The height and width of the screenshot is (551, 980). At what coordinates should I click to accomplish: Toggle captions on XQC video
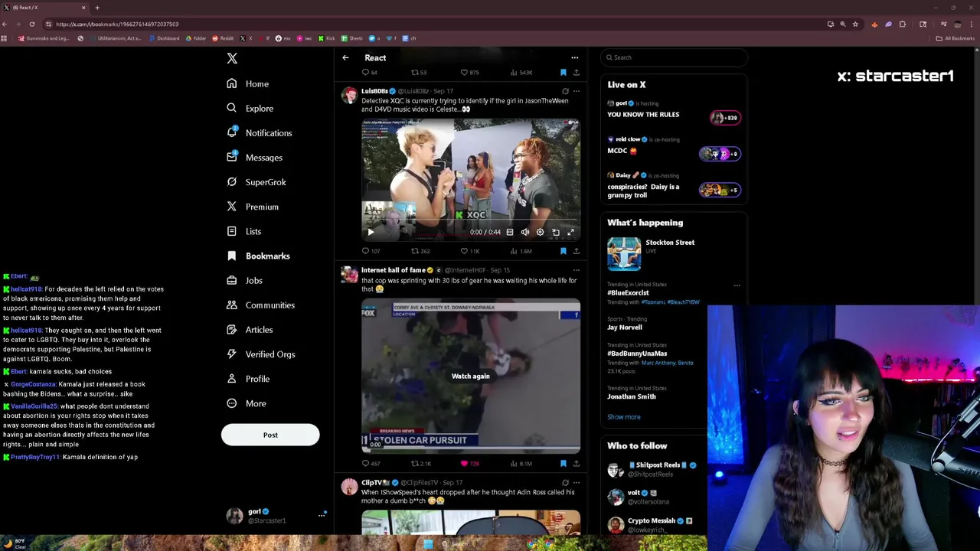pos(510,232)
